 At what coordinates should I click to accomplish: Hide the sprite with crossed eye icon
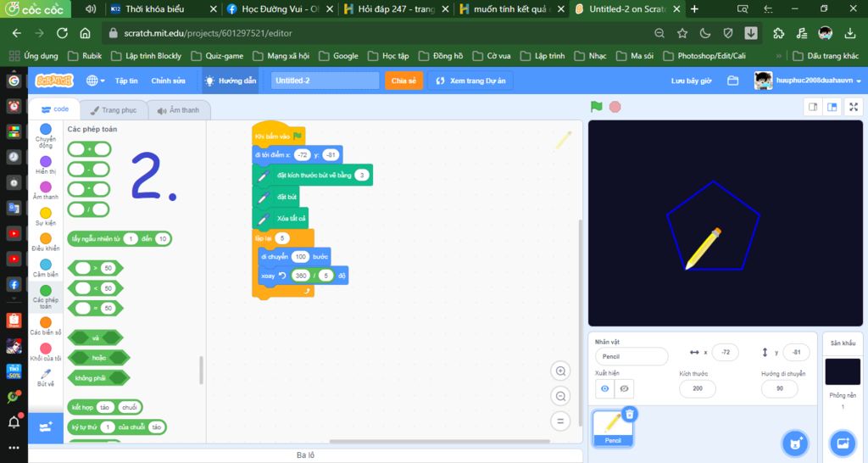pos(624,388)
